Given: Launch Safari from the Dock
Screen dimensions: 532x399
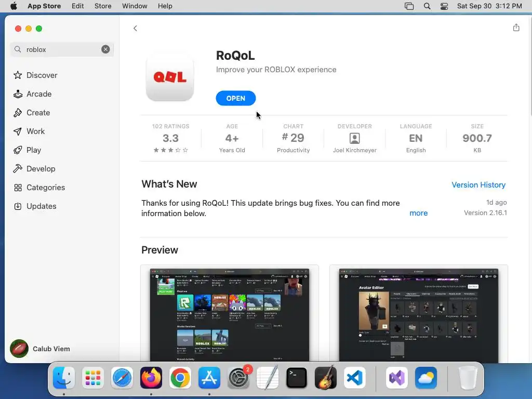Looking at the screenshot, I should 122,378.
